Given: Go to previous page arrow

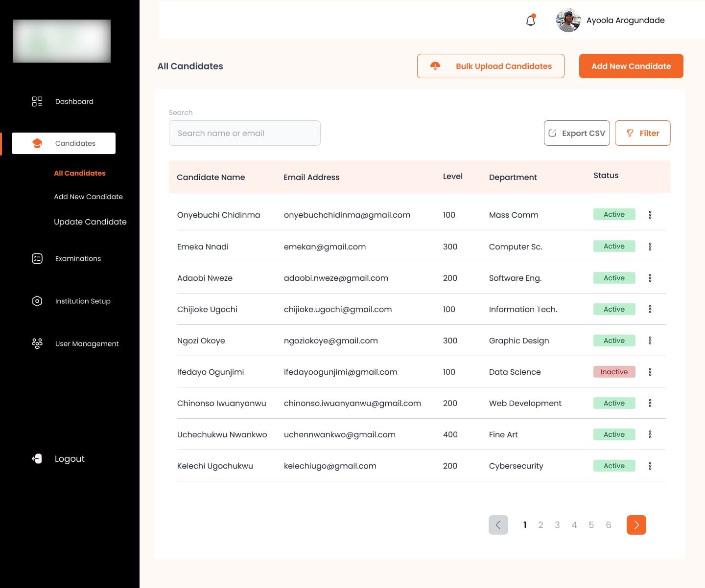Looking at the screenshot, I should [x=498, y=525].
